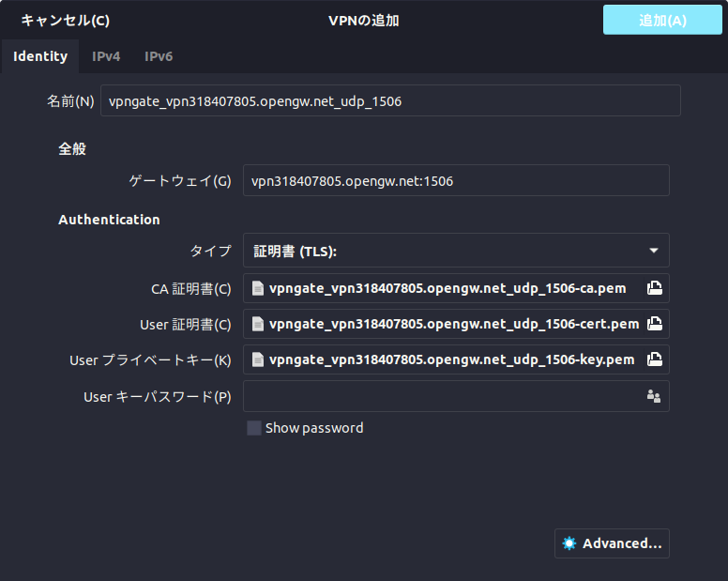This screenshot has height=581, width=728.
Task: Click the キャンセル(C) cancel button
Action: click(66, 21)
